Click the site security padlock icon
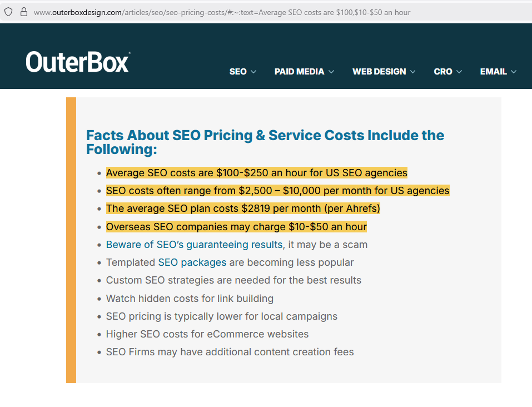Screen dimensions: 532x407 click(x=23, y=12)
